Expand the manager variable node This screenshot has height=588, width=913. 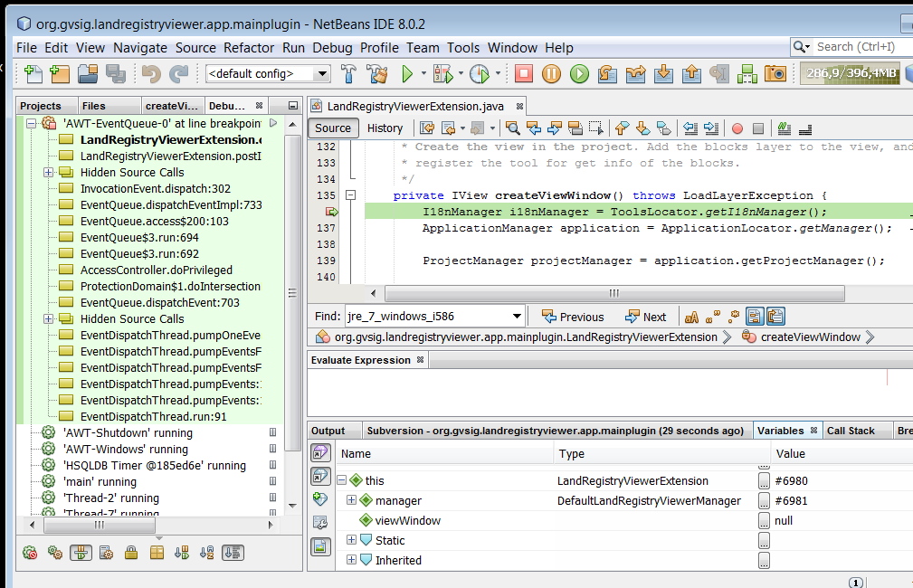(x=352, y=500)
